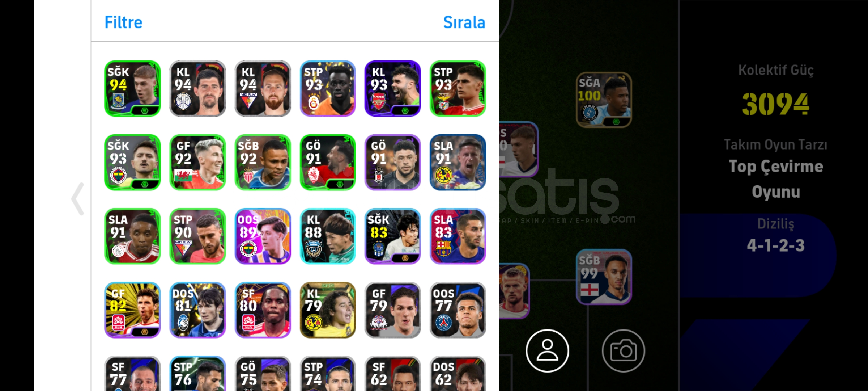868x391 pixels.
Task: Choose the SĞB 92 Monaco player card
Action: point(263,162)
